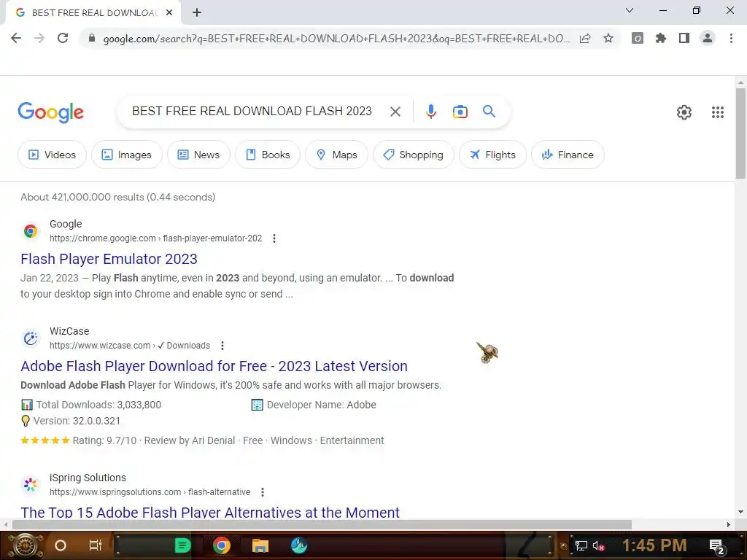Open the Start menu button
Image resolution: width=747 pixels, height=560 pixels.
tap(26, 545)
